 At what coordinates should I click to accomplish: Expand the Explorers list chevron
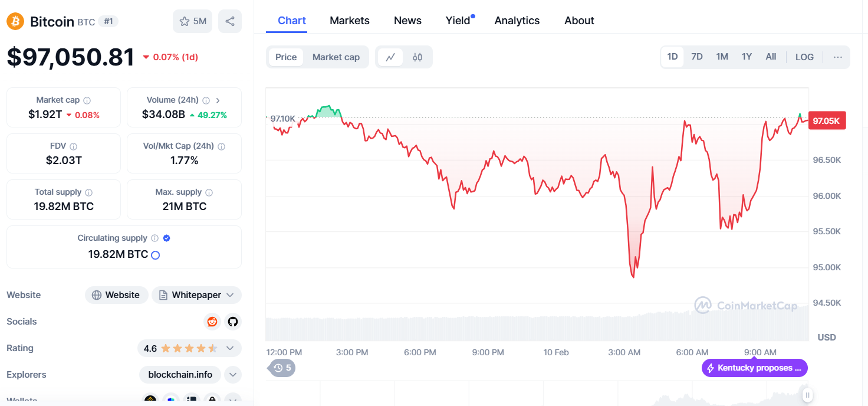tap(233, 375)
